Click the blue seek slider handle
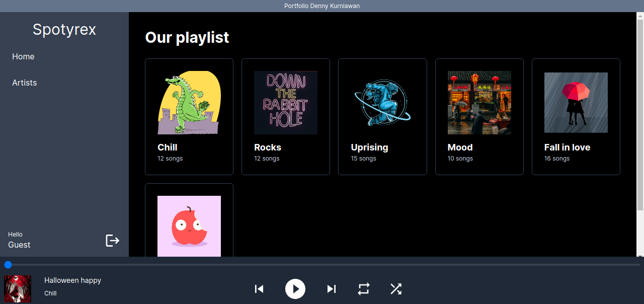644x304 pixels. tap(8, 265)
